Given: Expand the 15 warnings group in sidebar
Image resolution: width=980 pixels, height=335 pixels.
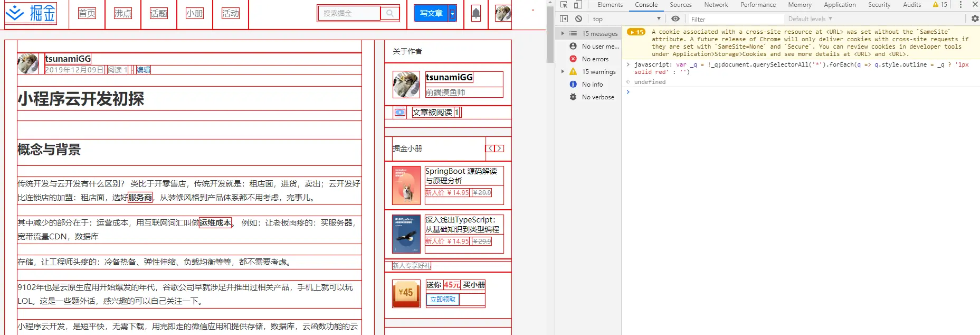Looking at the screenshot, I should click(563, 71).
